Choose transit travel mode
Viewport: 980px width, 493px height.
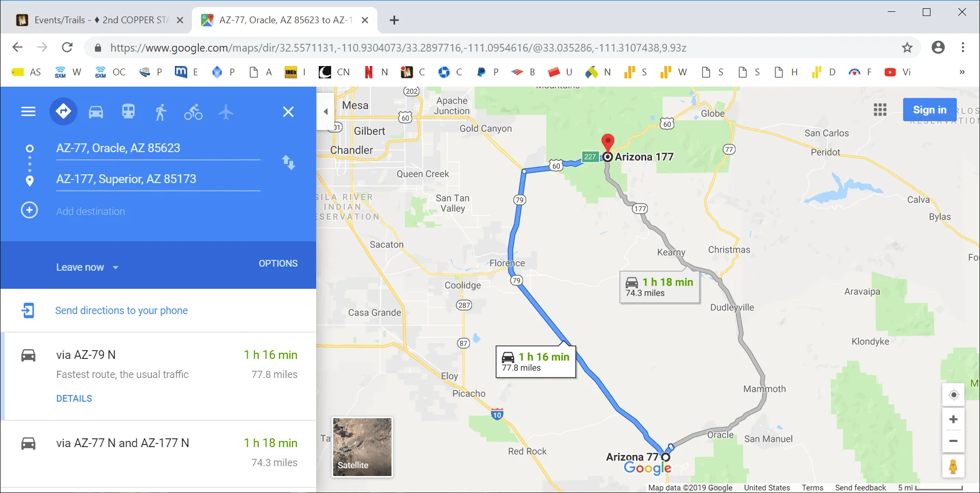[128, 111]
